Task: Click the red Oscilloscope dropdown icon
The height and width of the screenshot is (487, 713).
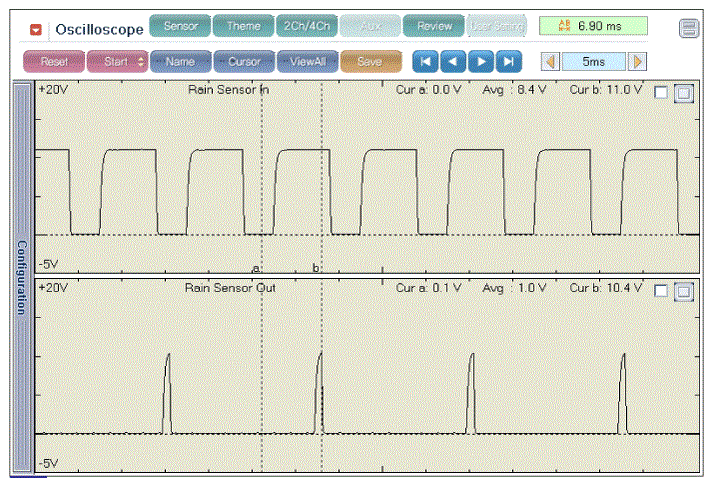Action: coord(37,28)
